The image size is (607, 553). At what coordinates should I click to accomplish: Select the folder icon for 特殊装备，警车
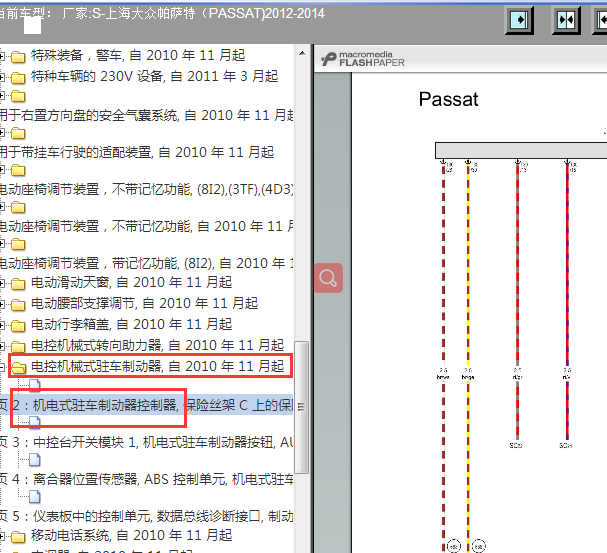point(18,57)
